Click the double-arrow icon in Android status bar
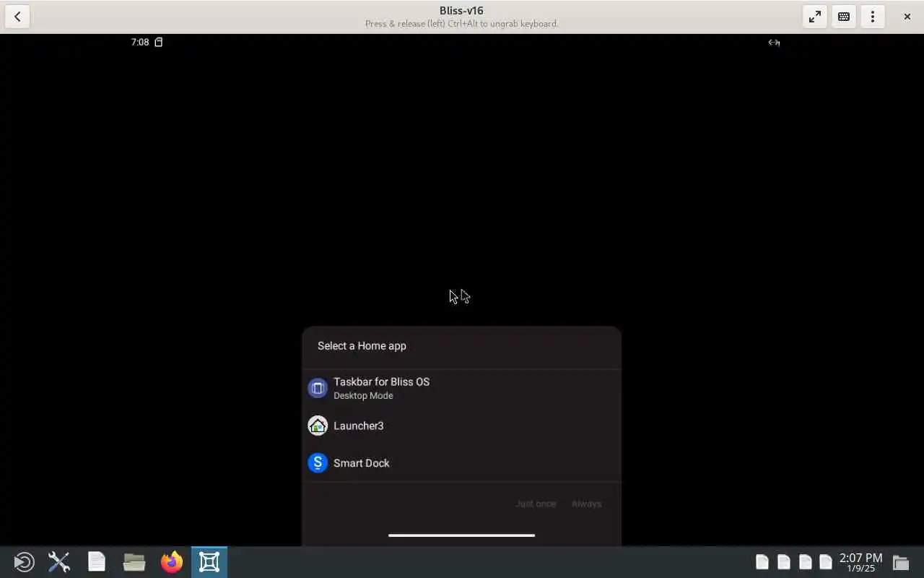The height and width of the screenshot is (578, 924). pos(774,43)
